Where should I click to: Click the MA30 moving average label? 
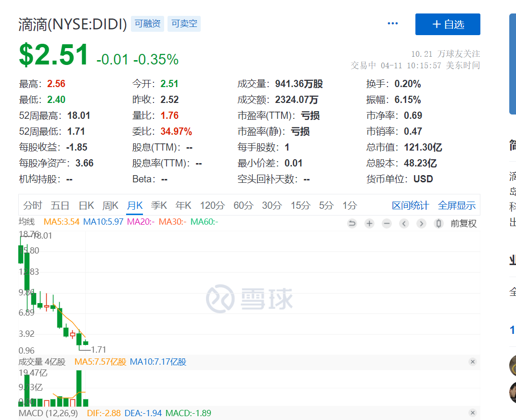(172, 222)
